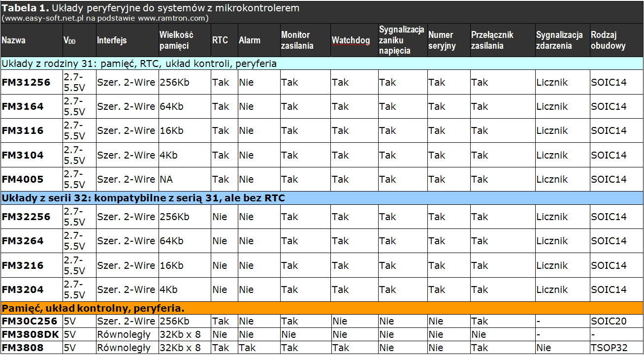Click the 'Równoległy' interface cell of FM3808

click(127, 348)
